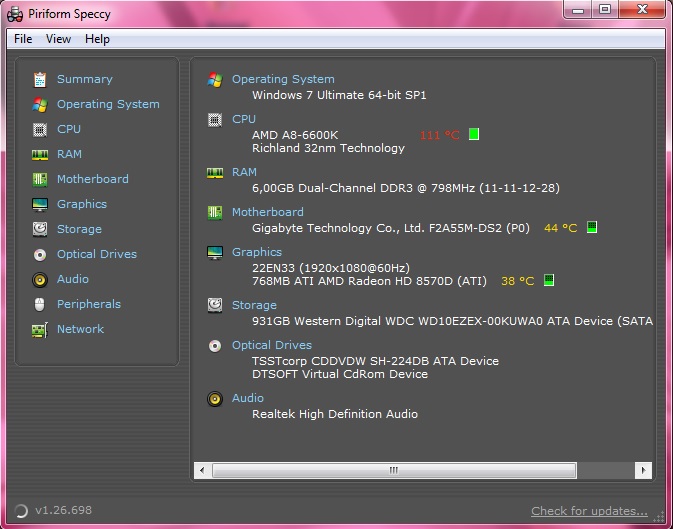Click the Graphics monitor icon in sidebar
Viewport: 673px width, 529px height.
pyautogui.click(x=40, y=204)
